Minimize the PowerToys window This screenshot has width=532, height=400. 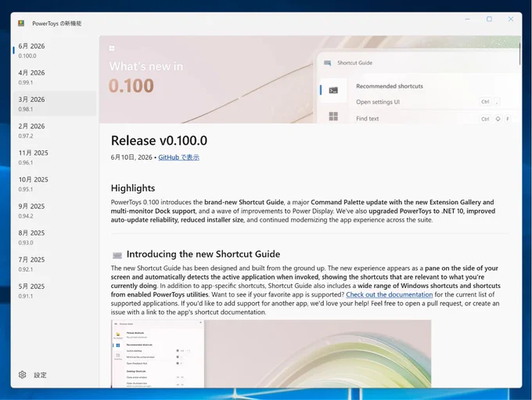pos(468,19)
